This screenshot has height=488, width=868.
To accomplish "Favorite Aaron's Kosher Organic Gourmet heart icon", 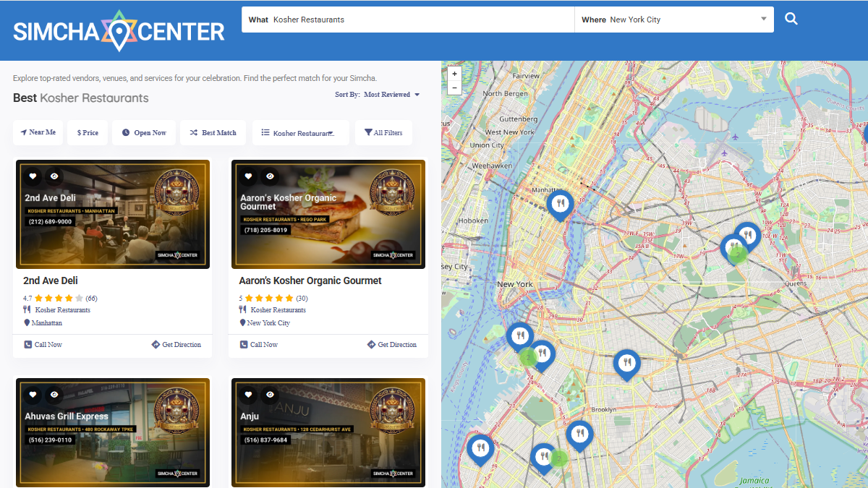I will [248, 176].
